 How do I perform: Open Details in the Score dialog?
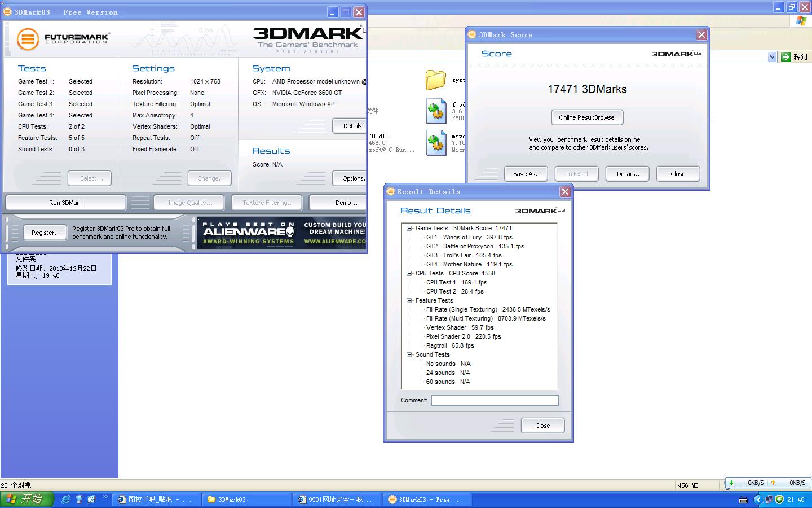pos(629,174)
